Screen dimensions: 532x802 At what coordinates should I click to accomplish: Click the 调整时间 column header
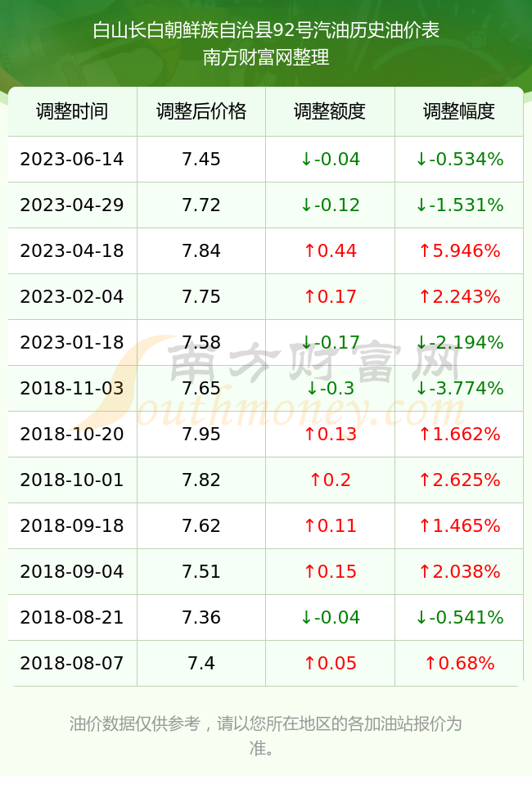72,111
